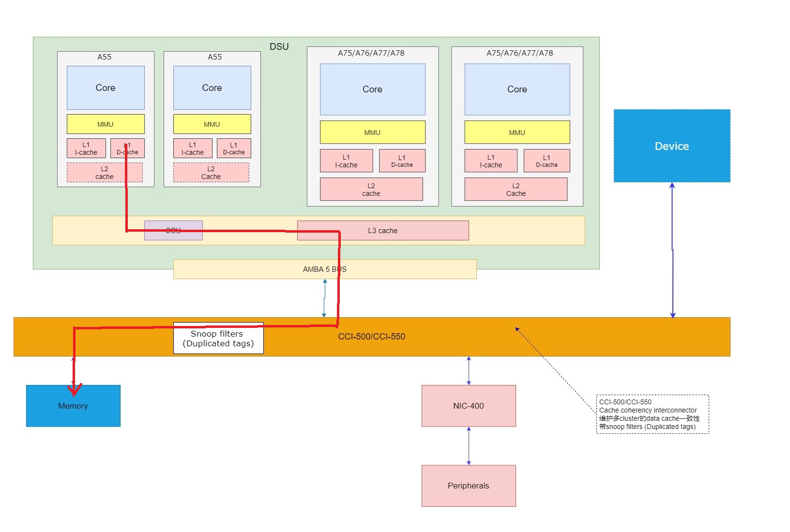Select L1 I-cache in the second A55
Viewport: 790px width, 532px height.
[193, 148]
